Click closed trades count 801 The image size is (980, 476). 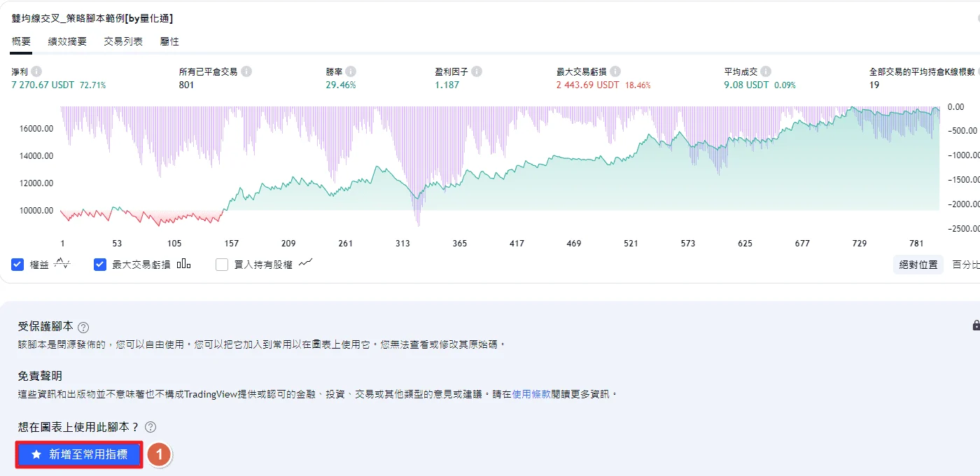tap(186, 85)
